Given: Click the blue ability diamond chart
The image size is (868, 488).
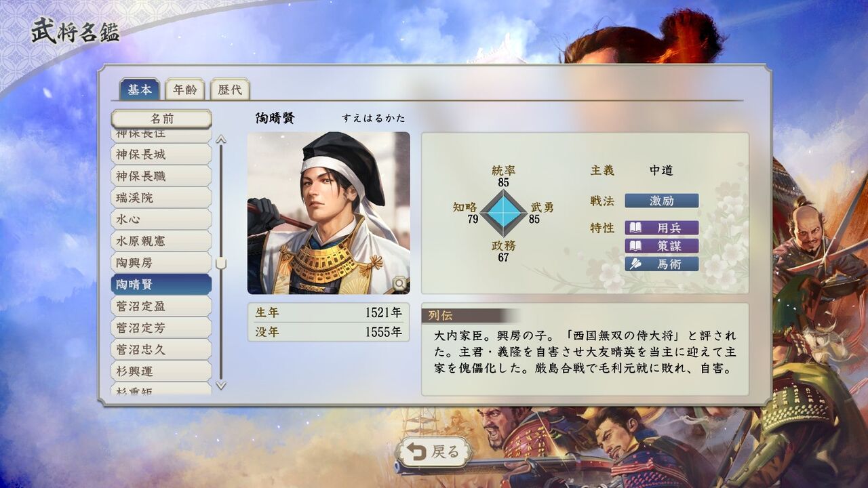Looking at the screenshot, I should tap(503, 213).
